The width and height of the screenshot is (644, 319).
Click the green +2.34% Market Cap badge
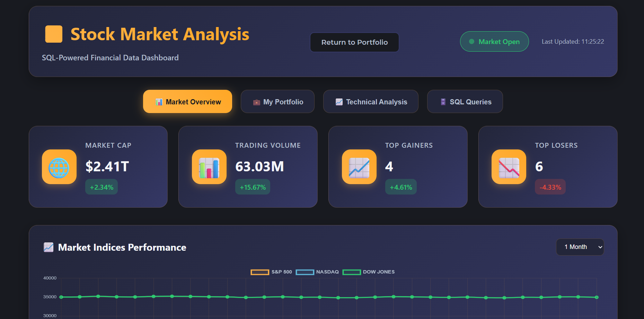click(101, 187)
